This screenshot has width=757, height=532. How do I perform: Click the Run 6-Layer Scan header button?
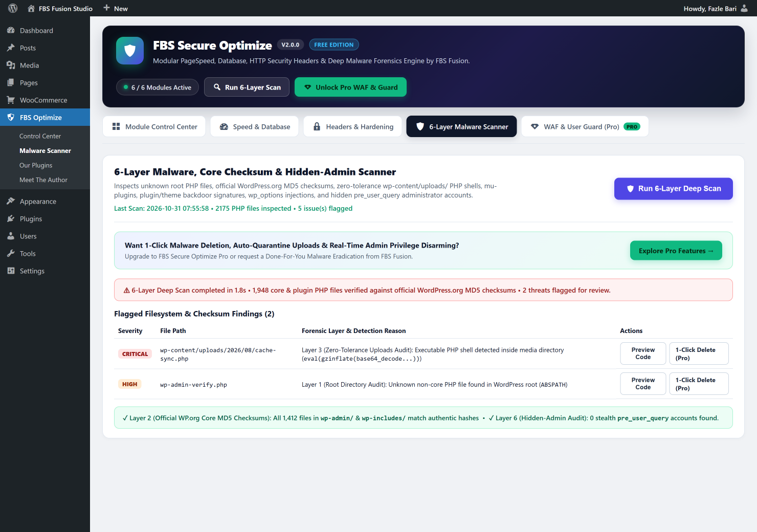(x=247, y=87)
